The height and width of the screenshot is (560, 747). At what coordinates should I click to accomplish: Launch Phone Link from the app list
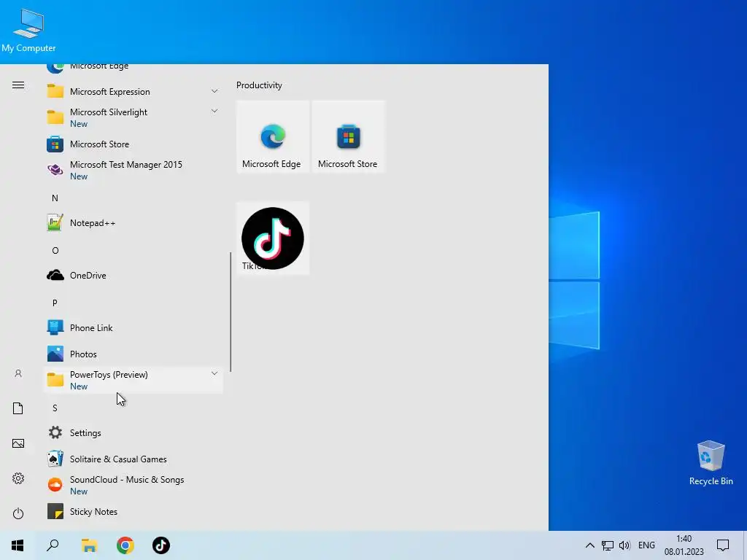(133, 327)
